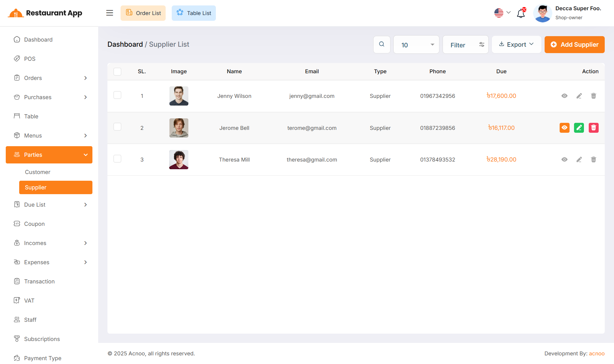The height and width of the screenshot is (364, 614).
Task: Click the search magnifier icon
Action: coord(382,44)
